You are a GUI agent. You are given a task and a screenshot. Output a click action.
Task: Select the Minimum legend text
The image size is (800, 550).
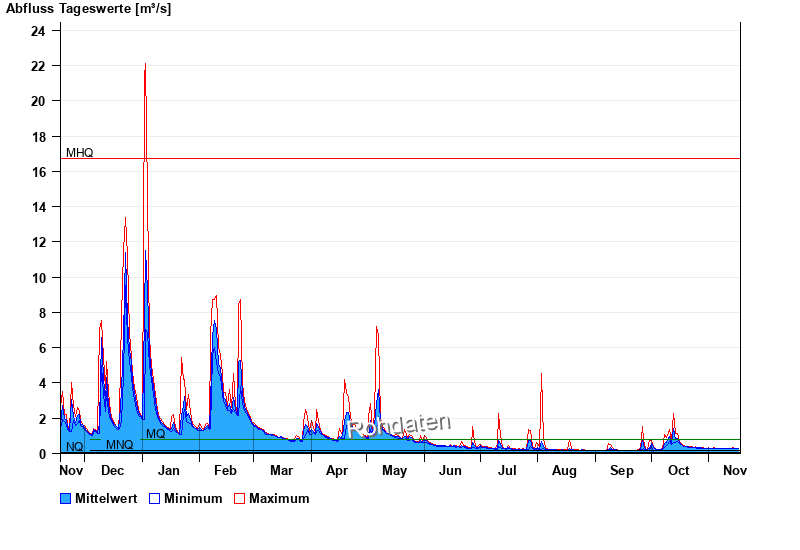pyautogui.click(x=193, y=498)
